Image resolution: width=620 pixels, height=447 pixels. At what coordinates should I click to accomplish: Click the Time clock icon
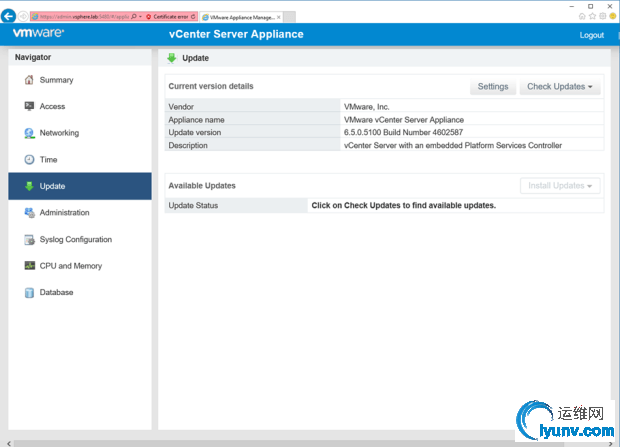click(x=29, y=159)
